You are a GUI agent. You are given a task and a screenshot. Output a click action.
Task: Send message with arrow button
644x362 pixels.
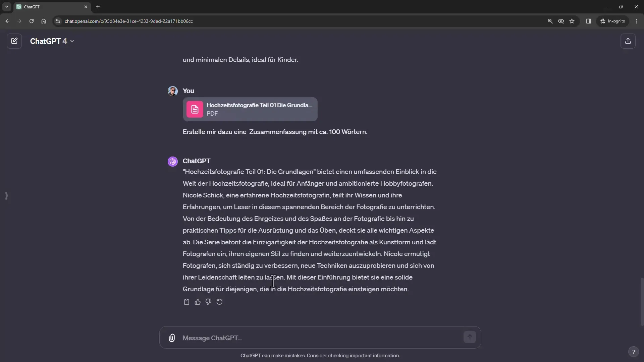(x=470, y=337)
